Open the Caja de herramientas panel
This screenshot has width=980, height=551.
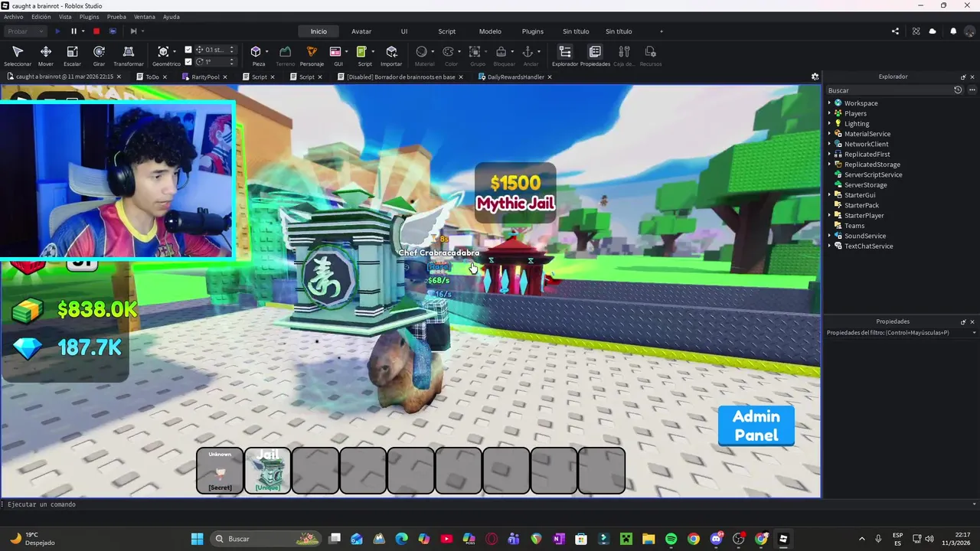point(624,55)
